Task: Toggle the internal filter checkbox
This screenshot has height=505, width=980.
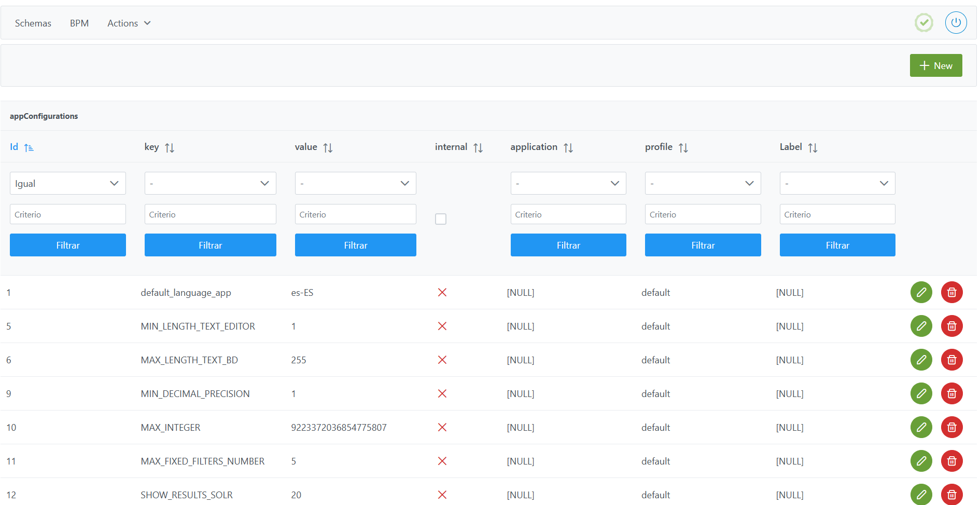Action: point(441,219)
